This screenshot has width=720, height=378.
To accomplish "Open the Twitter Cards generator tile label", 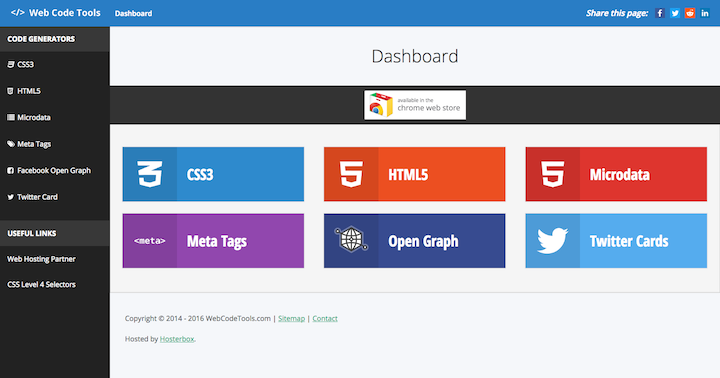I will [629, 241].
